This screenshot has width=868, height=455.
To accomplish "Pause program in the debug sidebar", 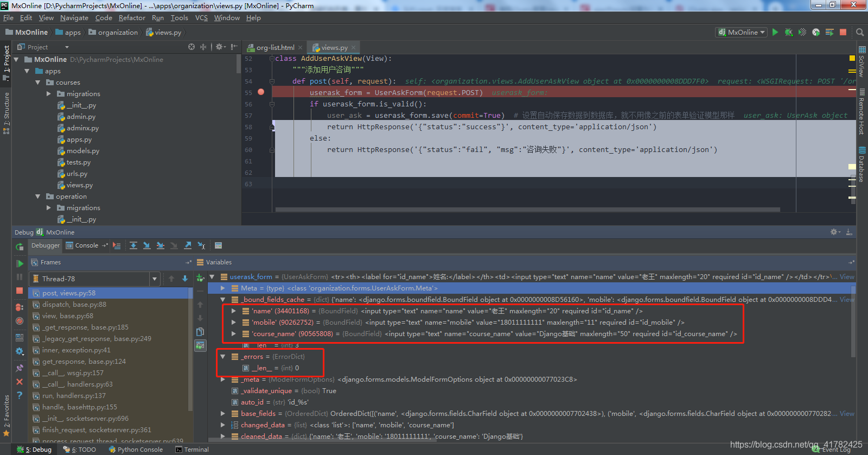I will pos(20,277).
